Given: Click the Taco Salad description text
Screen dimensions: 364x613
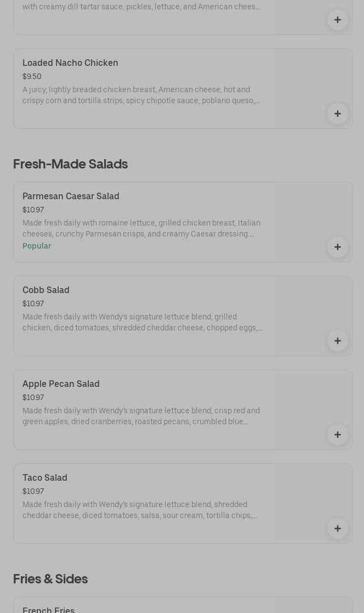Looking at the screenshot, I should pos(139,510).
